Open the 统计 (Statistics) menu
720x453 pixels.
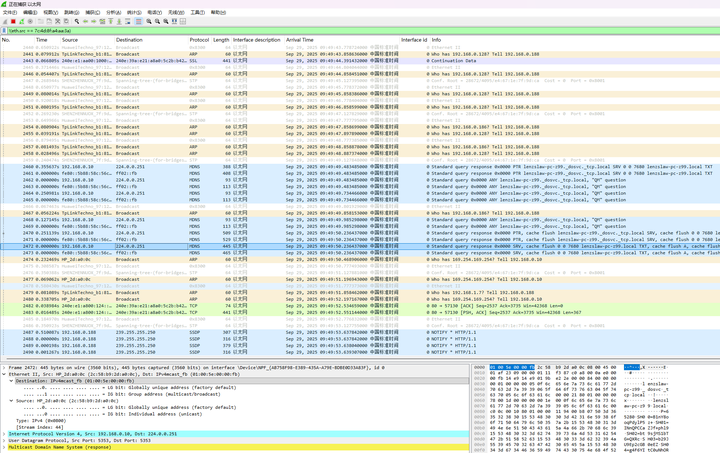pos(133,13)
